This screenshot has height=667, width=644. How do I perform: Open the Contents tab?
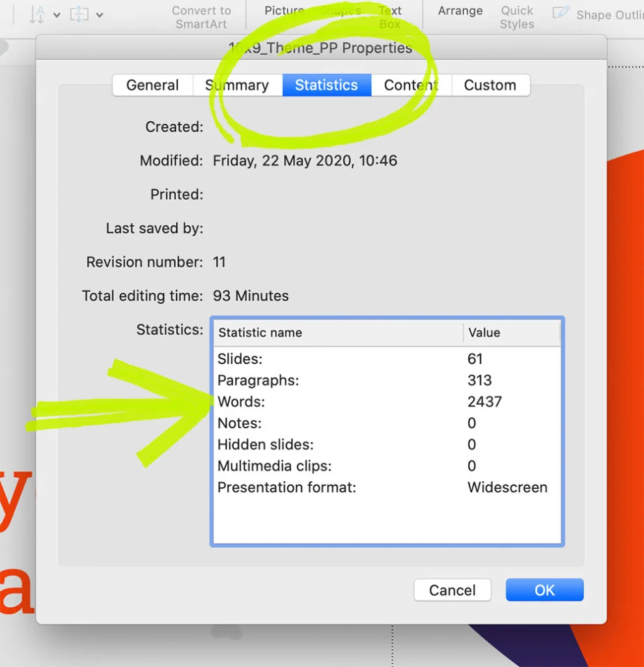(x=412, y=85)
